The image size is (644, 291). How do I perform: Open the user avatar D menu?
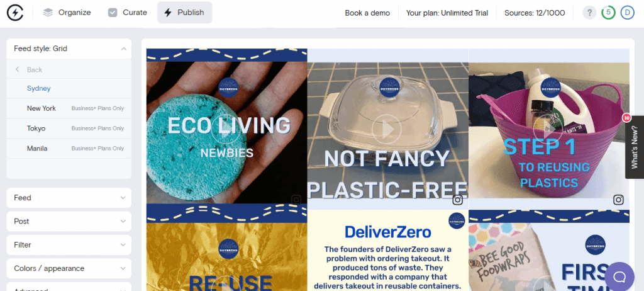click(x=627, y=13)
